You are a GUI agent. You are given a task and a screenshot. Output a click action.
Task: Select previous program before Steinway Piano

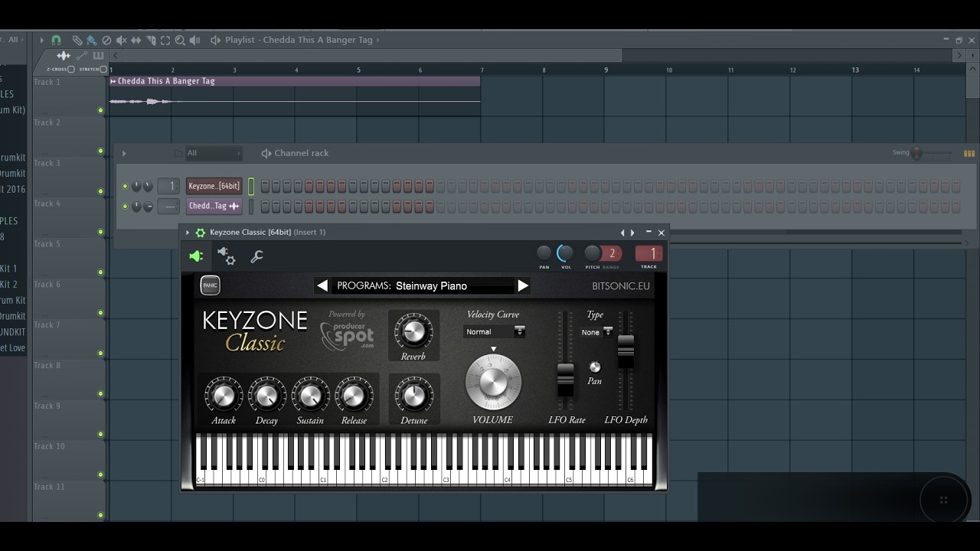pyautogui.click(x=322, y=285)
